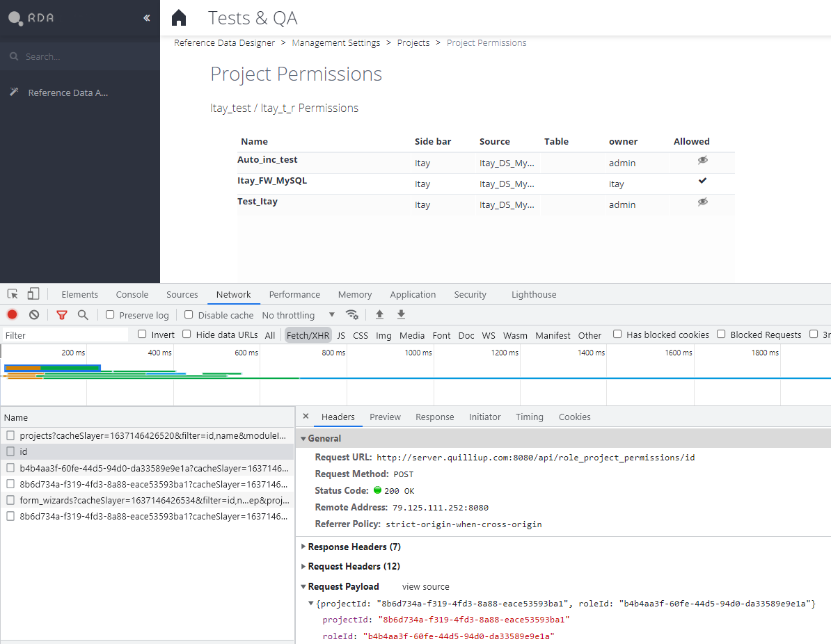831x644 pixels.
Task: Check the Invert filter checkbox
Action: pos(142,335)
